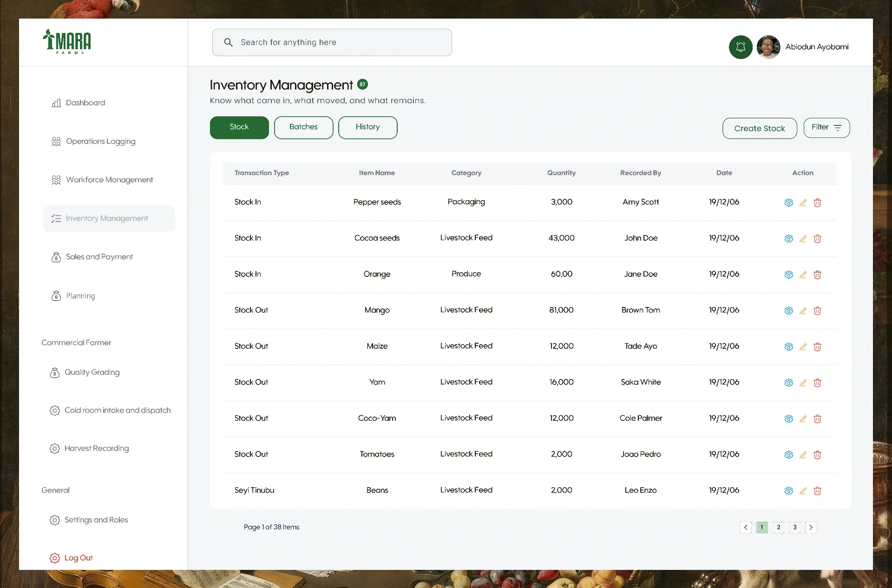The image size is (892, 588).
Task: Delete the Maize stock entry
Action: click(x=817, y=347)
